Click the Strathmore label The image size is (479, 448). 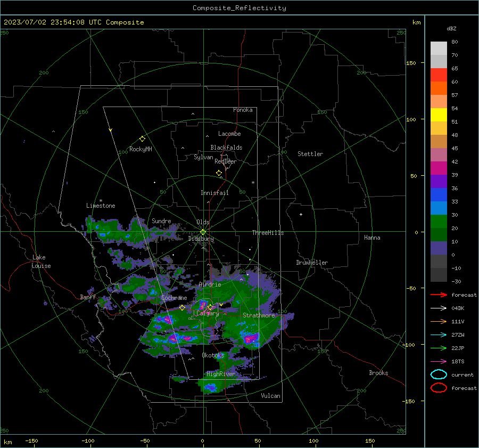coord(259,315)
